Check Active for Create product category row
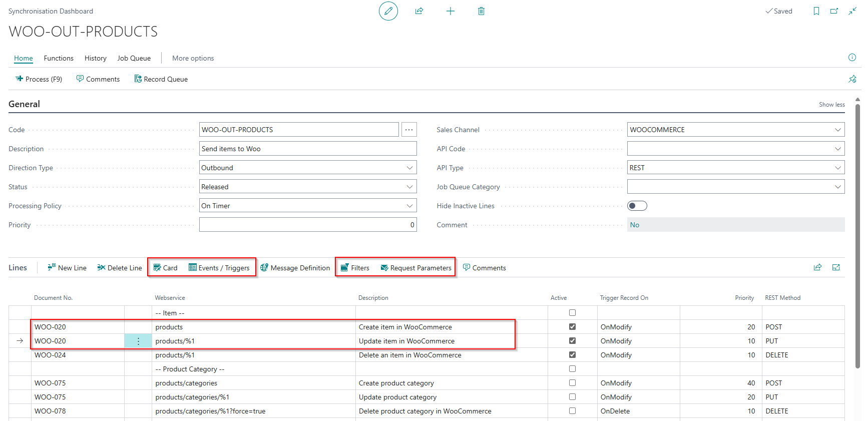Viewport: 868px width, 421px height. [572, 383]
